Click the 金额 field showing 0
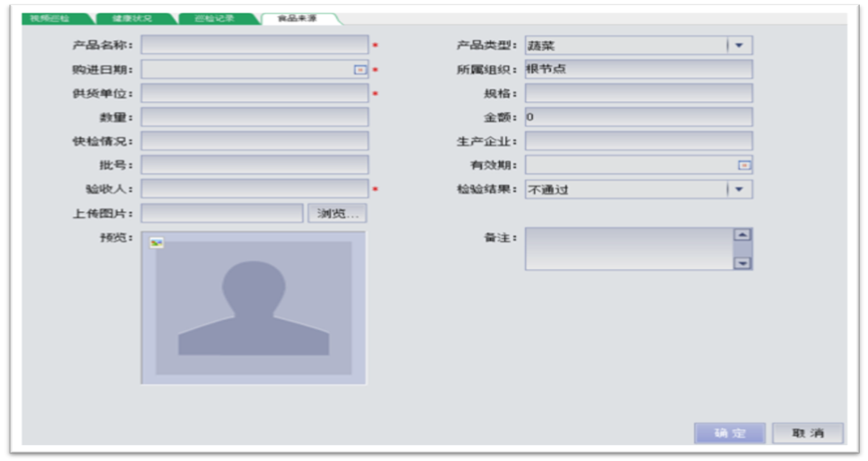Screen dimensions: 868x461 638,117
